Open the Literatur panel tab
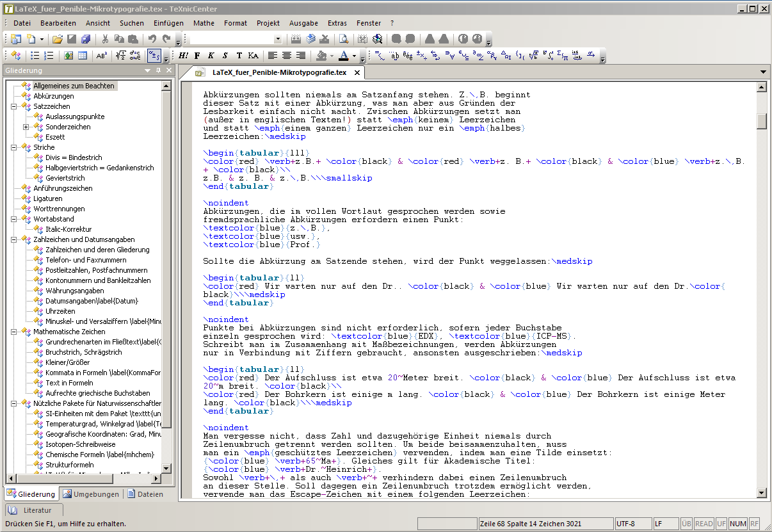The width and height of the screenshot is (772, 532). 36,510
